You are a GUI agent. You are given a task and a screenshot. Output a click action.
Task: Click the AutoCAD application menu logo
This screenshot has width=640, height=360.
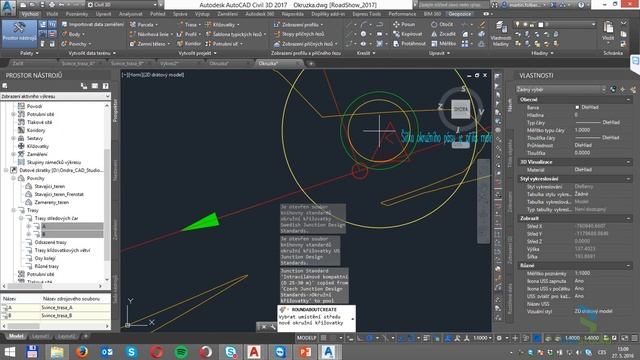point(8,7)
